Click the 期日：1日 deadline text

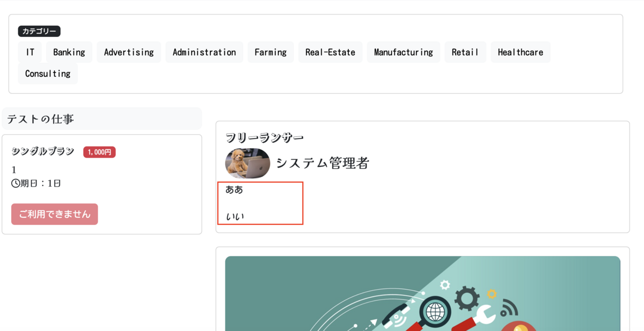(41, 183)
